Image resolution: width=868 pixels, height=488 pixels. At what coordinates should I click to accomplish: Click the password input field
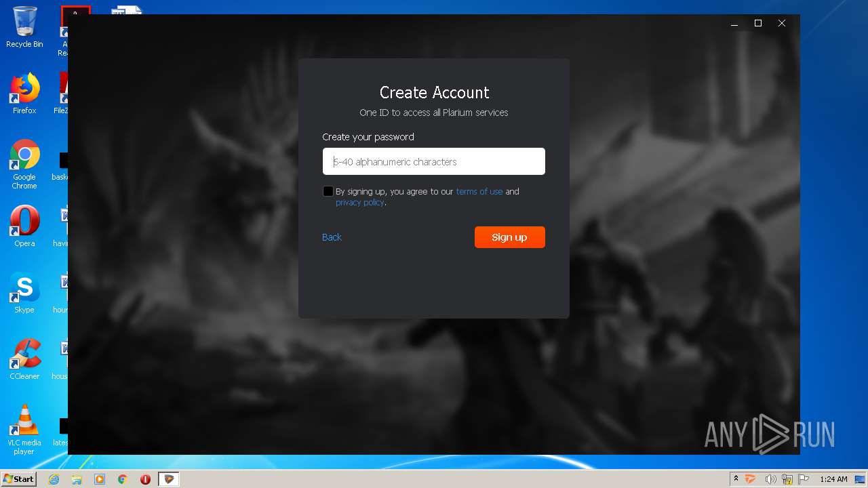(433, 161)
